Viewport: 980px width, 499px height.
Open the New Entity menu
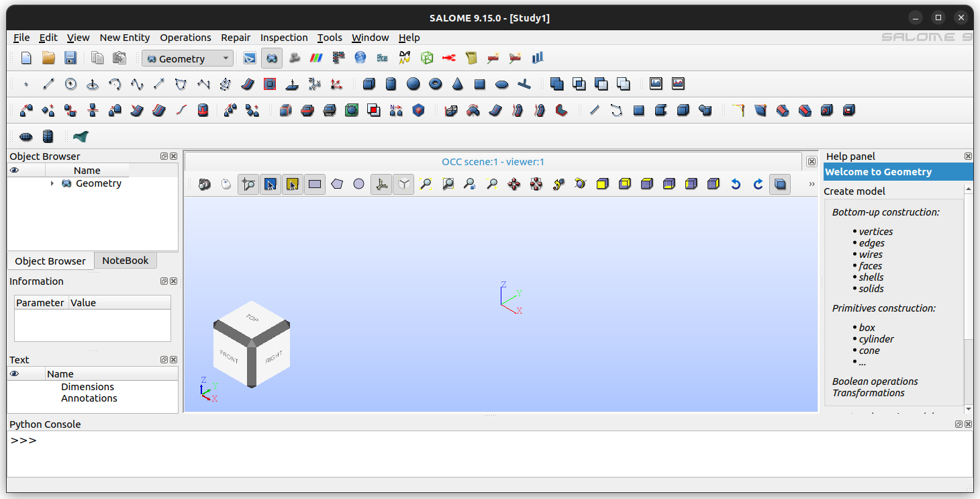pyautogui.click(x=124, y=38)
